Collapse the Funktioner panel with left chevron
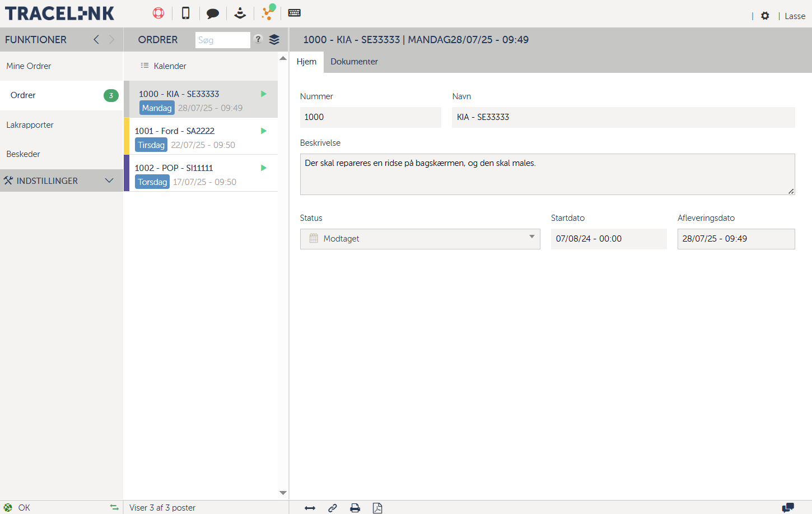812x514 pixels. pyautogui.click(x=96, y=39)
